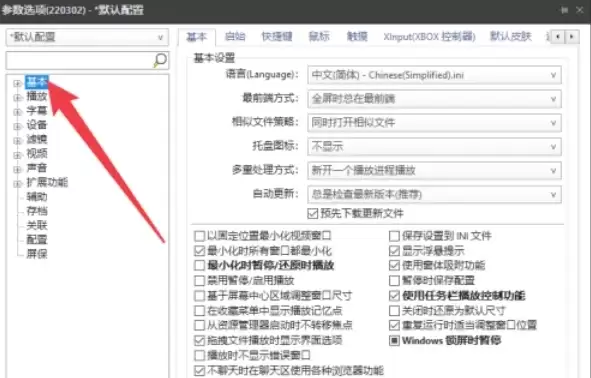Switch to the 触摸 tab

[357, 37]
